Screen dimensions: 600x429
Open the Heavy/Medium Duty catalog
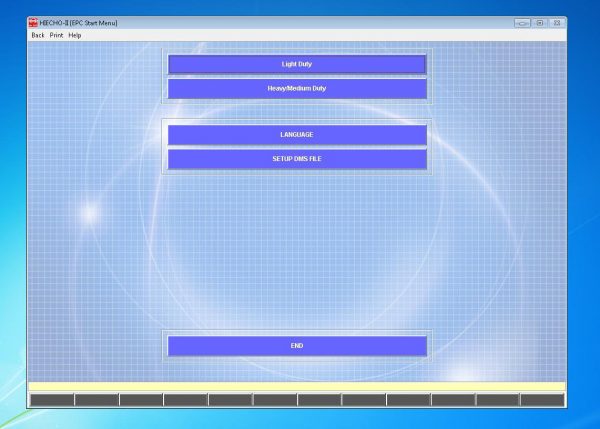point(297,88)
